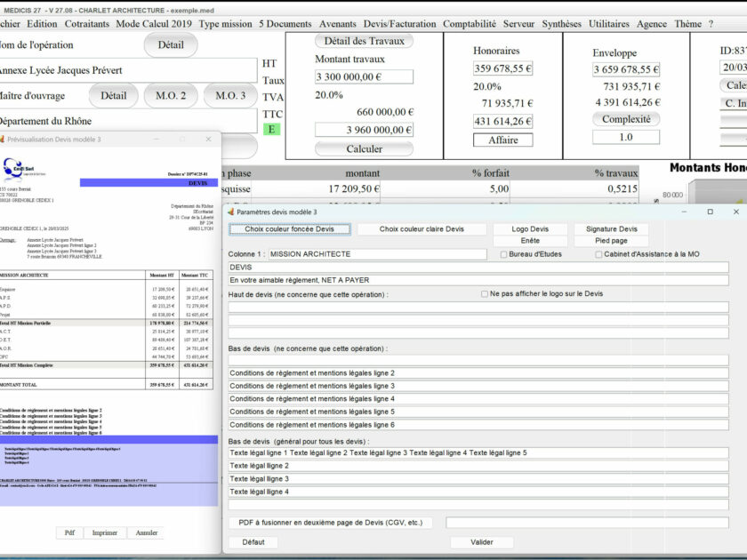Click the Texte légal ligne 2 field
747x560 pixels.
(x=478, y=466)
